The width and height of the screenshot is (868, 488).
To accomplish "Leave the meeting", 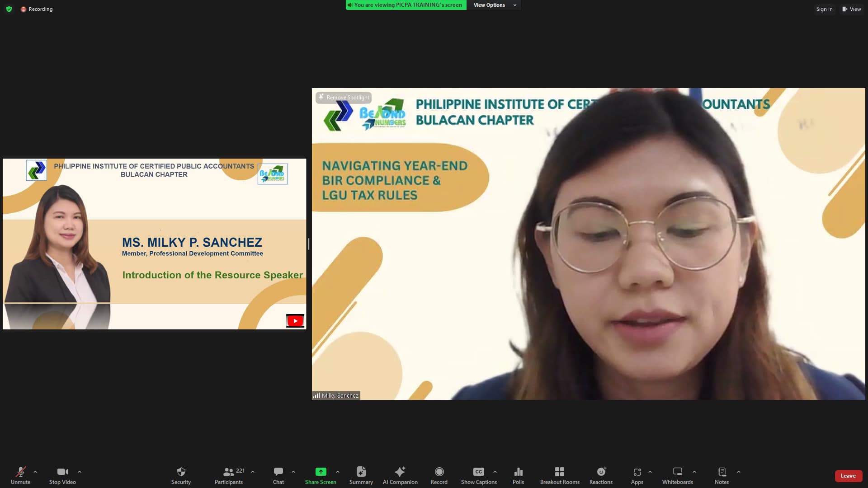I will [848, 476].
